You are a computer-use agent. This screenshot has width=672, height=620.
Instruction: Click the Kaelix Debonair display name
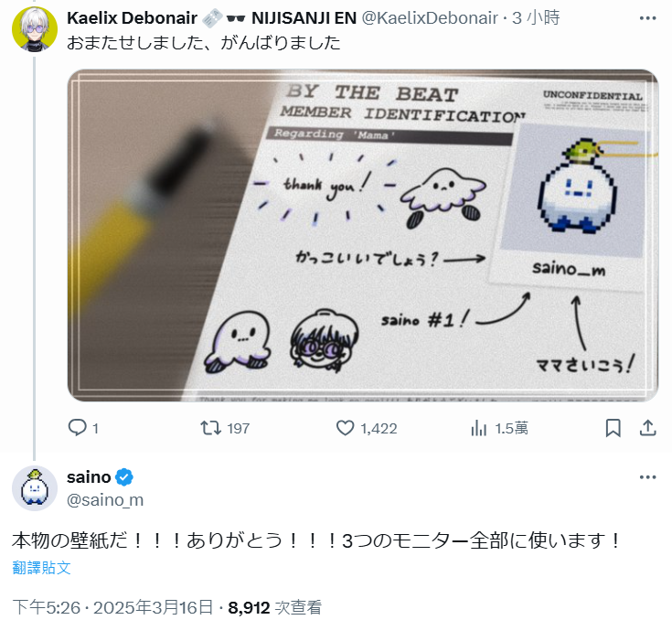132,18
